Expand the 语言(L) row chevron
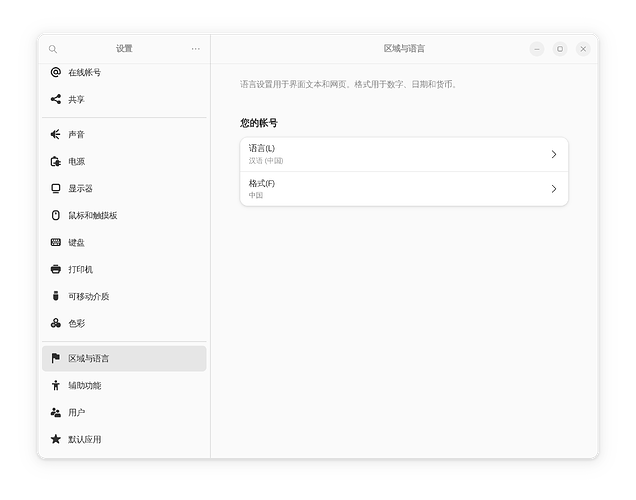 [554, 154]
